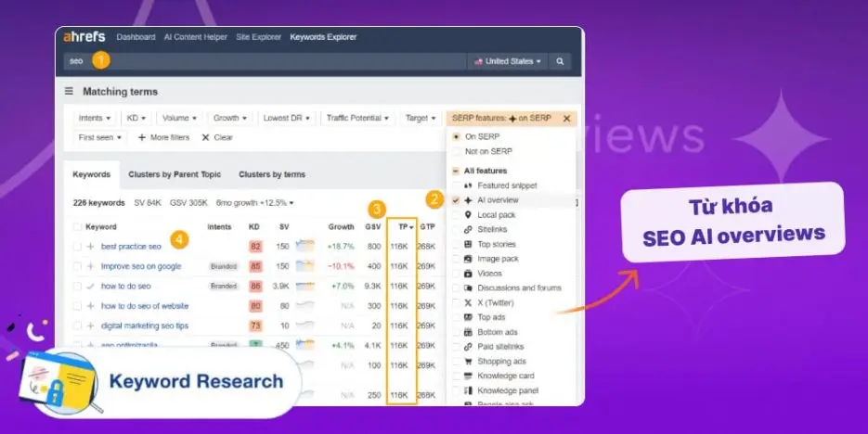Check the Featured snippet checkbox
The height and width of the screenshot is (434, 868).
[x=456, y=185]
